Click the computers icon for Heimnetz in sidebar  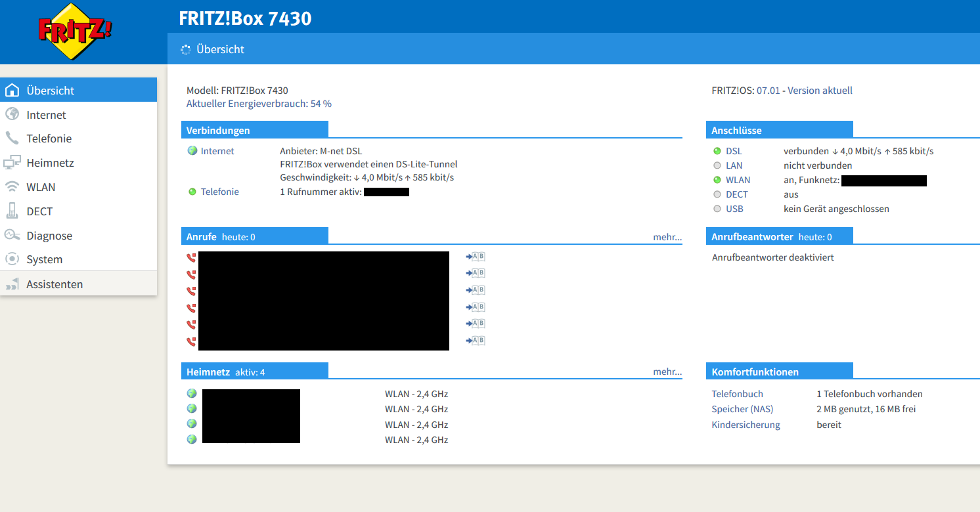point(12,163)
